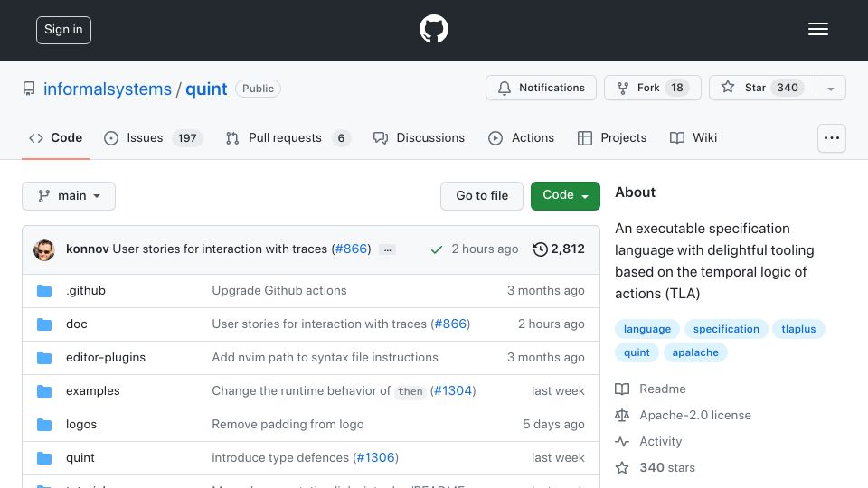The height and width of the screenshot is (488, 868).
Task: Click the quint folder icon
Action: tap(44, 458)
